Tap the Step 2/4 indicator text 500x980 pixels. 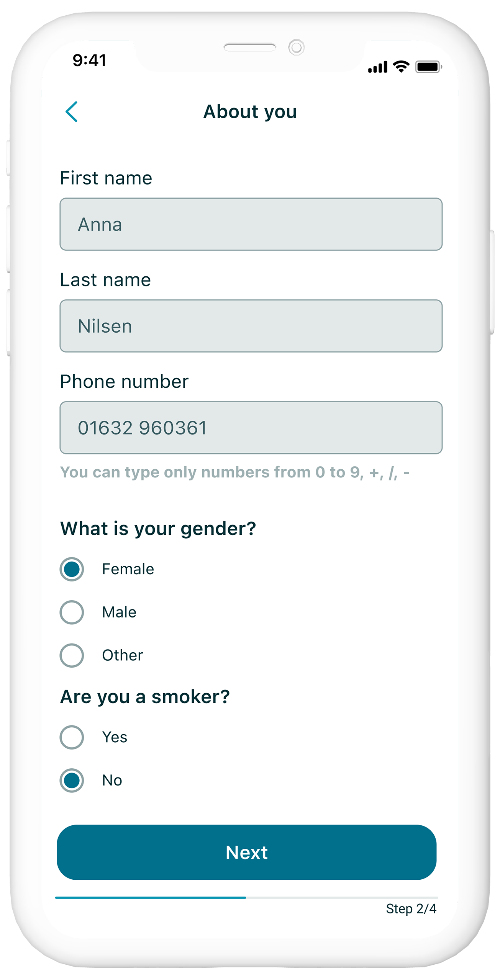click(411, 908)
